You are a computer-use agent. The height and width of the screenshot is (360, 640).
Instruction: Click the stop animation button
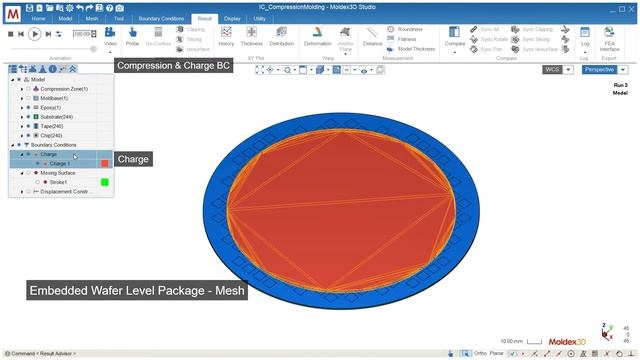11,34
